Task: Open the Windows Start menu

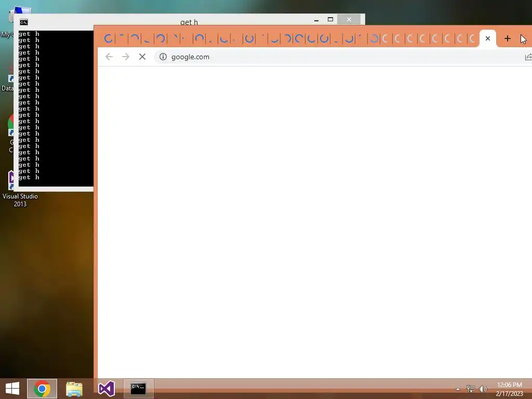Action: click(12, 389)
